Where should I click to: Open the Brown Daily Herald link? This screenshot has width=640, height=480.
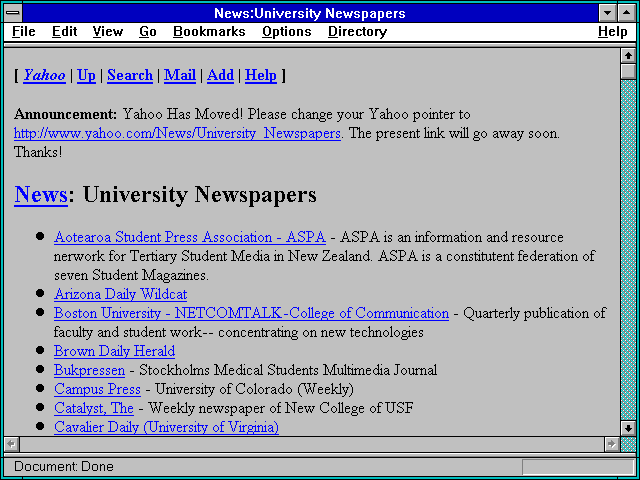(114, 351)
